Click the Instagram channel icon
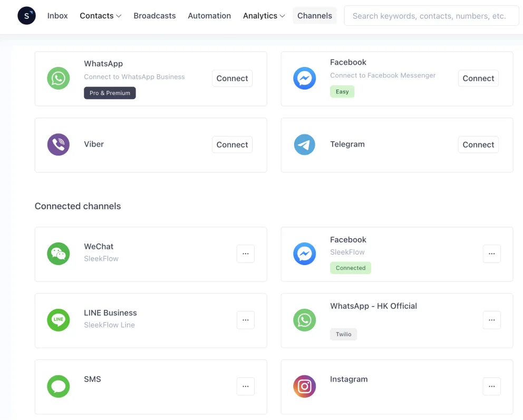Screen dimensions: 523x420 tap(304, 386)
